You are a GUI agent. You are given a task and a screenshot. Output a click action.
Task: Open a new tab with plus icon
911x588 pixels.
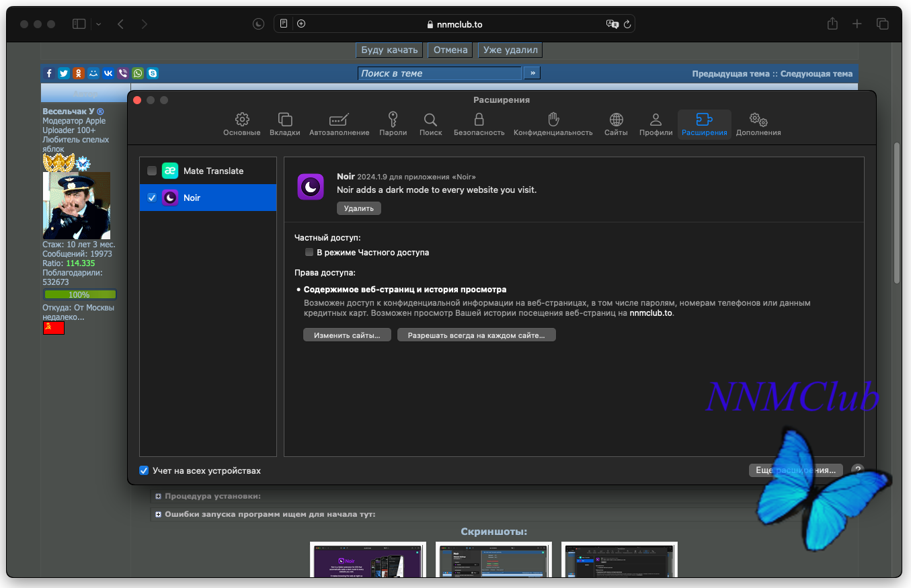(x=857, y=24)
